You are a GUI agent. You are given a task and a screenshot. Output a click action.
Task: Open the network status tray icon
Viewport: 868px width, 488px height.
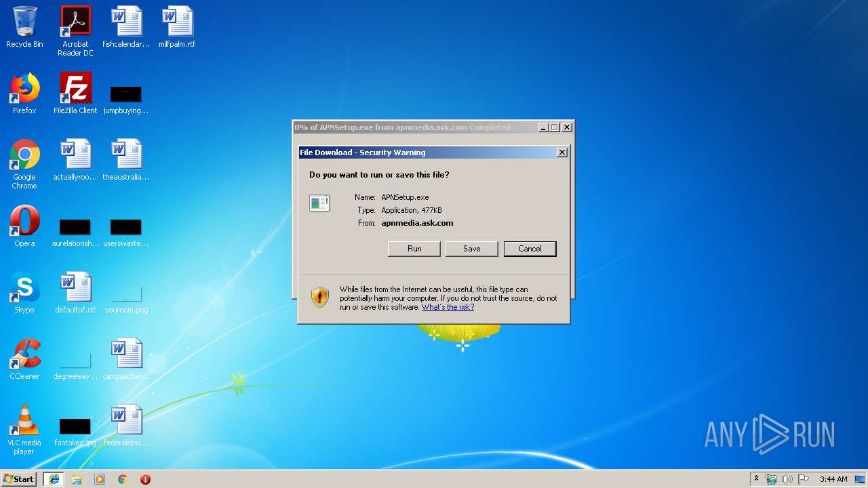coord(771,479)
